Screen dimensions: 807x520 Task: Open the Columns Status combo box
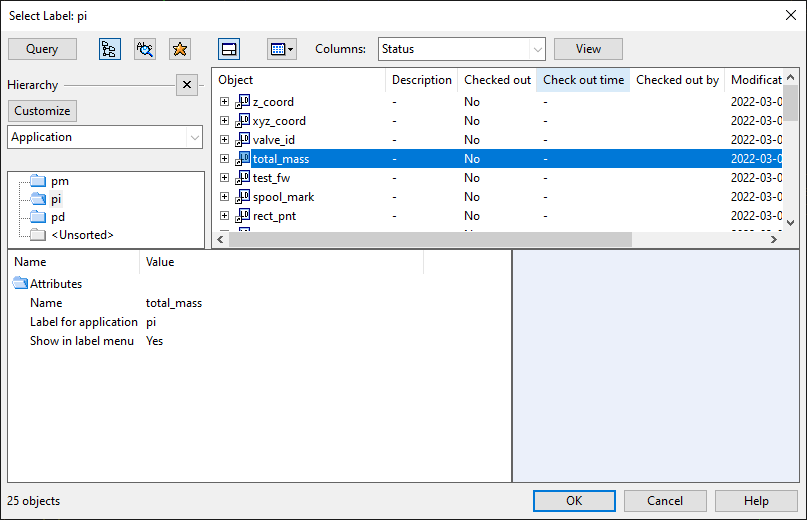(x=462, y=49)
